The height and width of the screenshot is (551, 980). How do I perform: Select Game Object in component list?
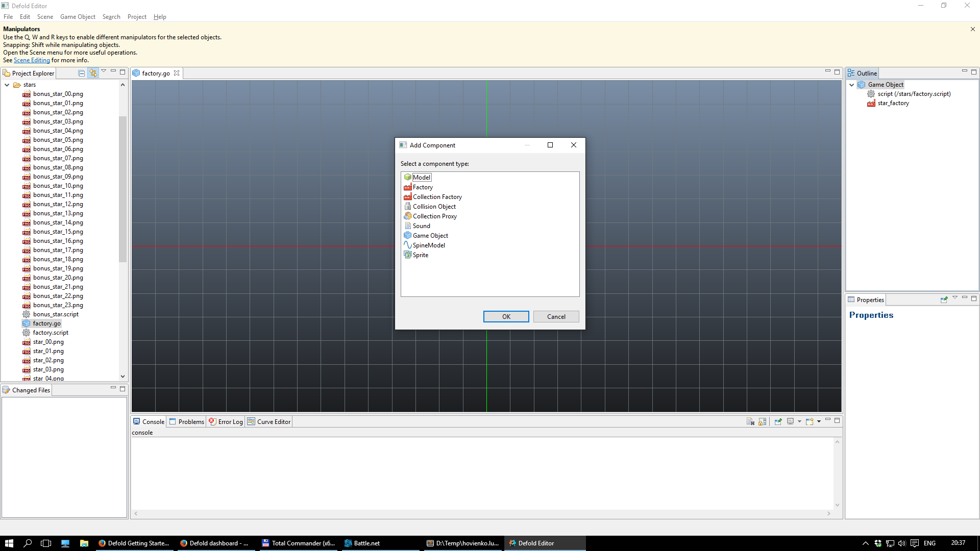coord(430,236)
